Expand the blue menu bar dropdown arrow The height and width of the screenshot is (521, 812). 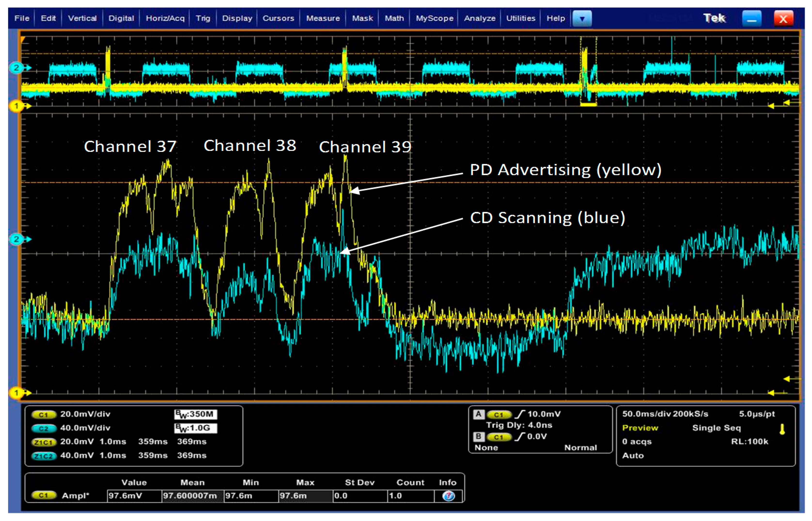pyautogui.click(x=582, y=19)
